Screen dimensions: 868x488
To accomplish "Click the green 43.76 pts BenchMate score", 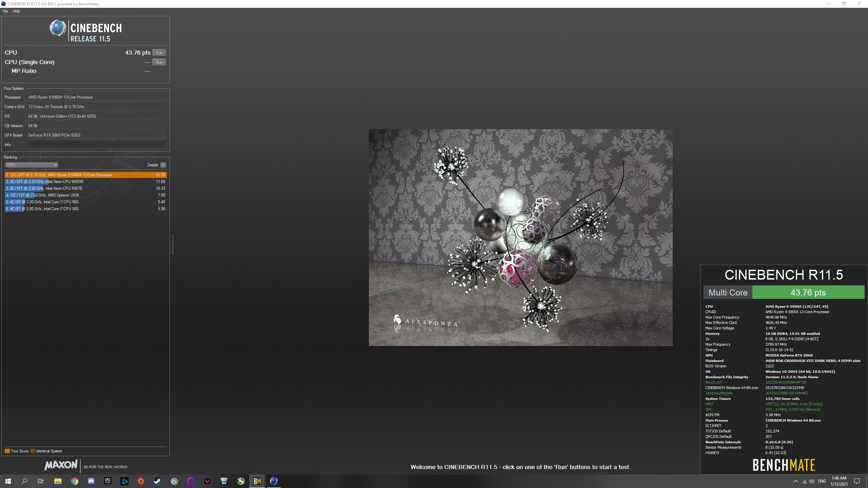I will [x=808, y=292].
